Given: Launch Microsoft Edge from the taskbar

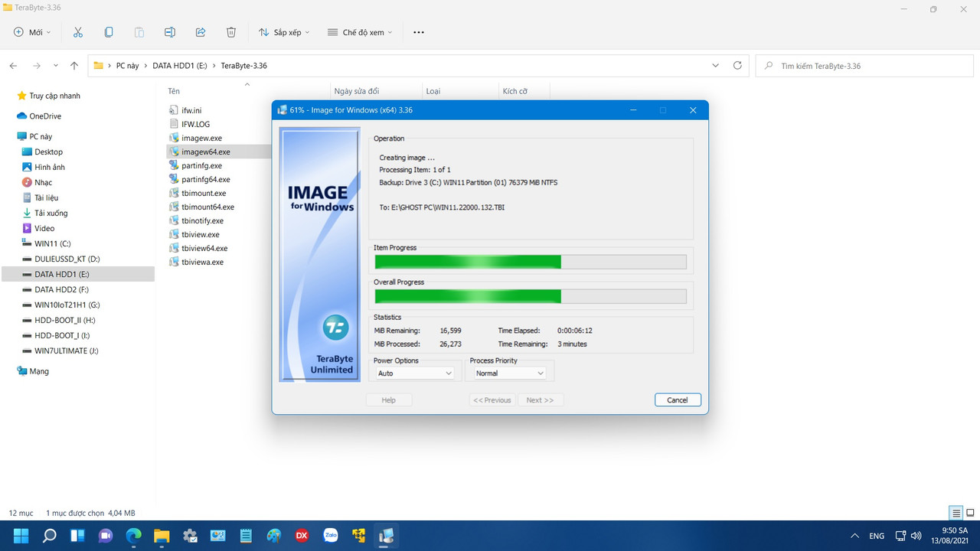Looking at the screenshot, I should click(133, 536).
